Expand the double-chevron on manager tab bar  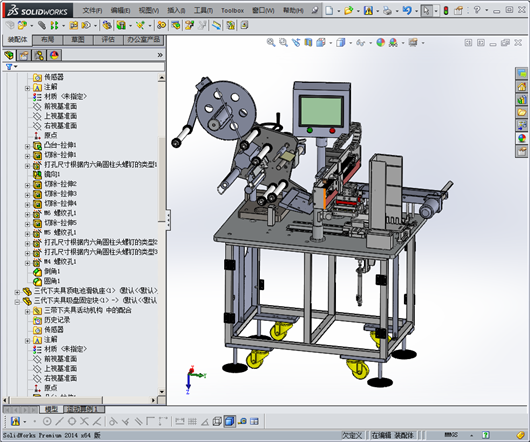point(160,55)
